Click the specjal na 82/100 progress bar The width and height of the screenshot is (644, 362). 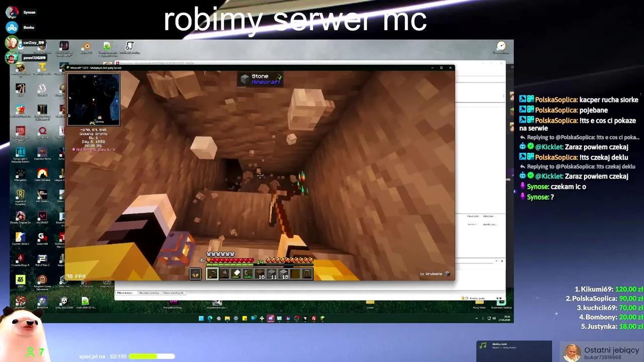[151, 356]
